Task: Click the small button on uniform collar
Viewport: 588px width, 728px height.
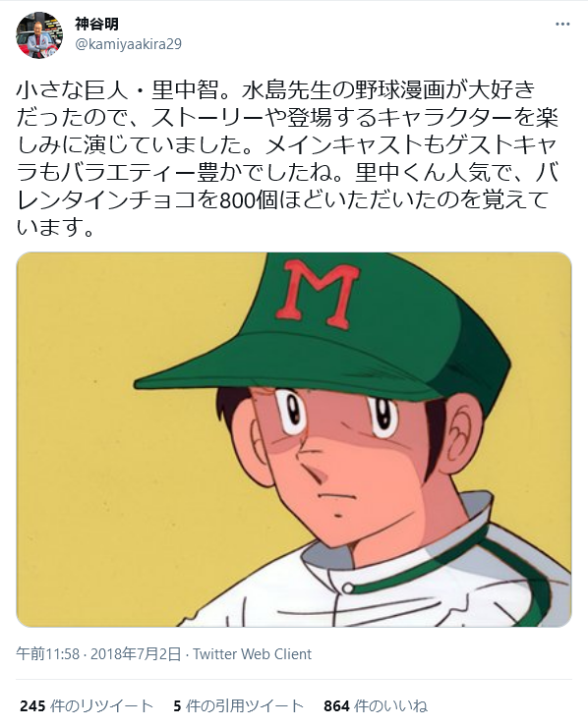Action: pos(347,588)
